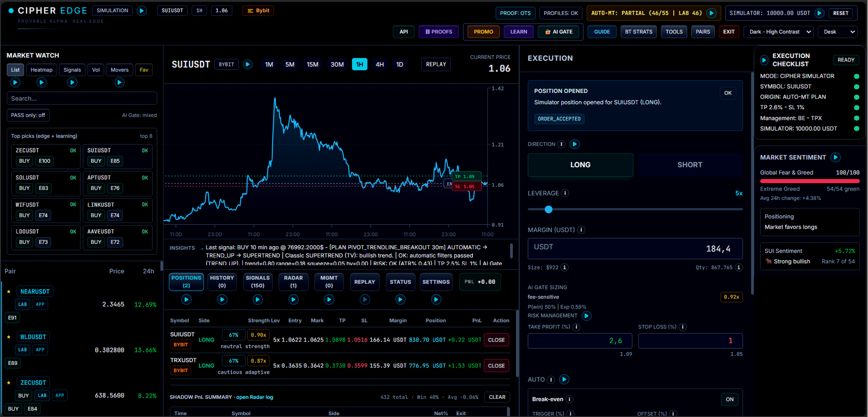Close the TRXUSDT position

496,366
